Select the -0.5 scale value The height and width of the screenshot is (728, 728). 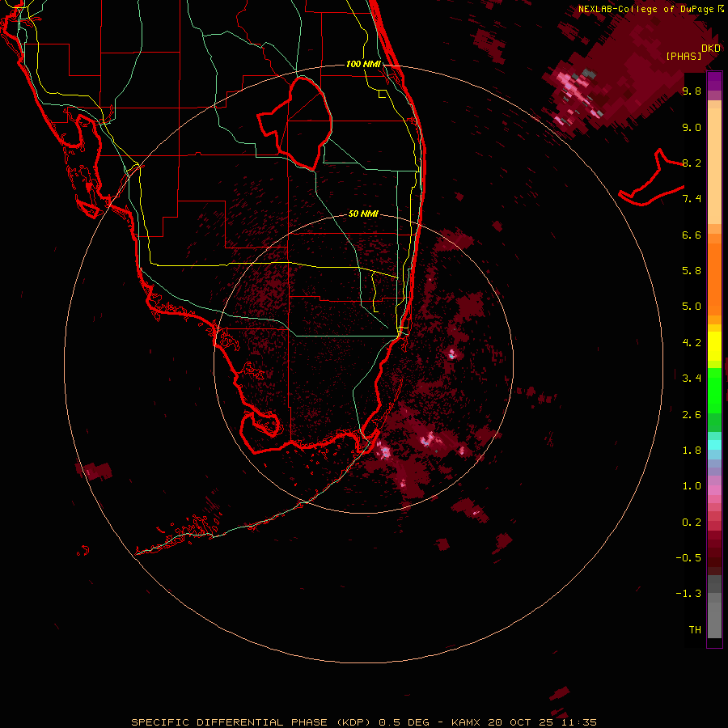point(688,558)
